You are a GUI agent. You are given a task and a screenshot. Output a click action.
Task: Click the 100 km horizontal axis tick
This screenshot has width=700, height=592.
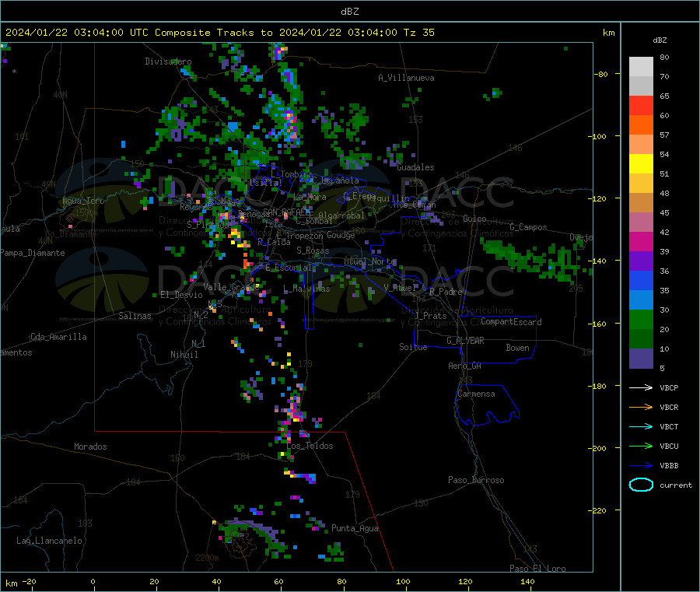click(x=403, y=582)
